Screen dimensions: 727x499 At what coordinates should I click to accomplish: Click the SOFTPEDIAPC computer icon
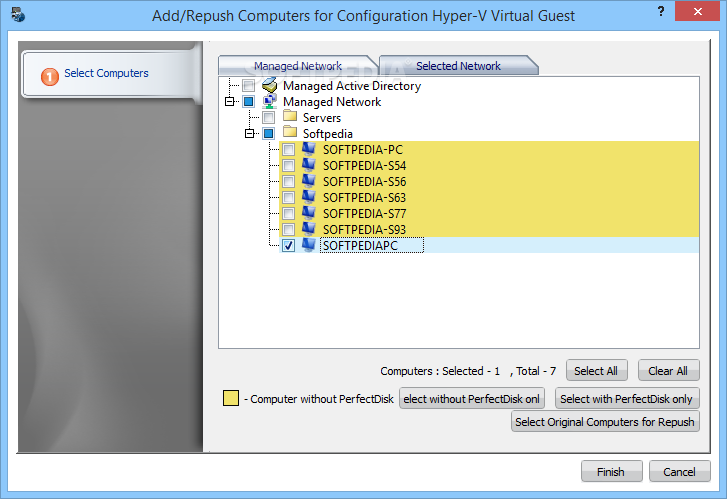pyautogui.click(x=309, y=245)
